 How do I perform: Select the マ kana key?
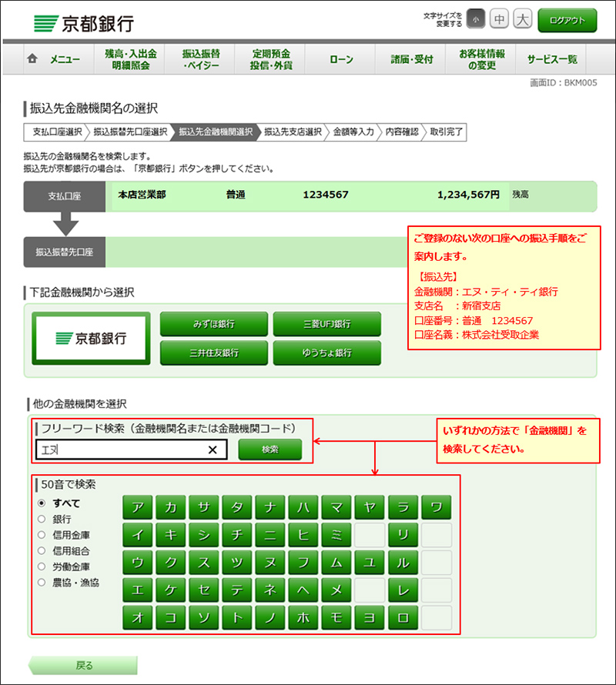[336, 508]
